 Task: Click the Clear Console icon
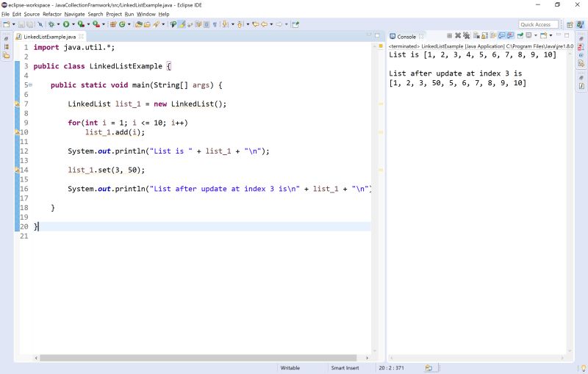tap(476, 35)
